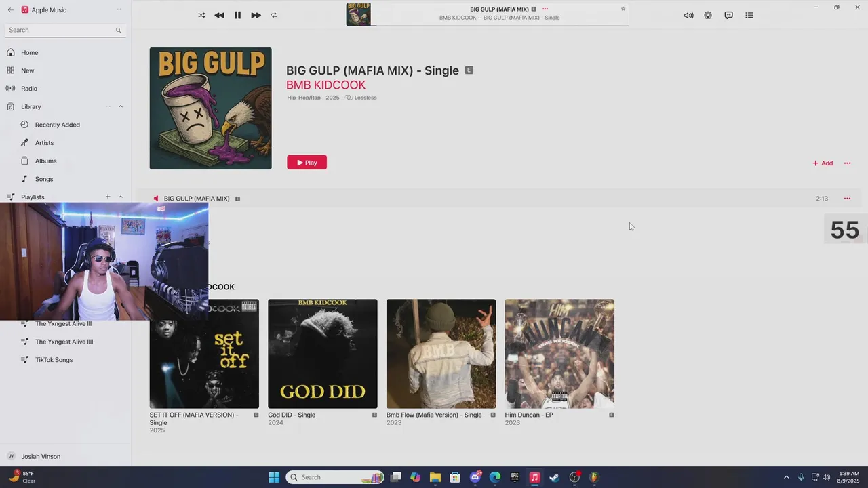
Task: Open the BMB KIDCOOK artist page
Action: click(x=325, y=85)
